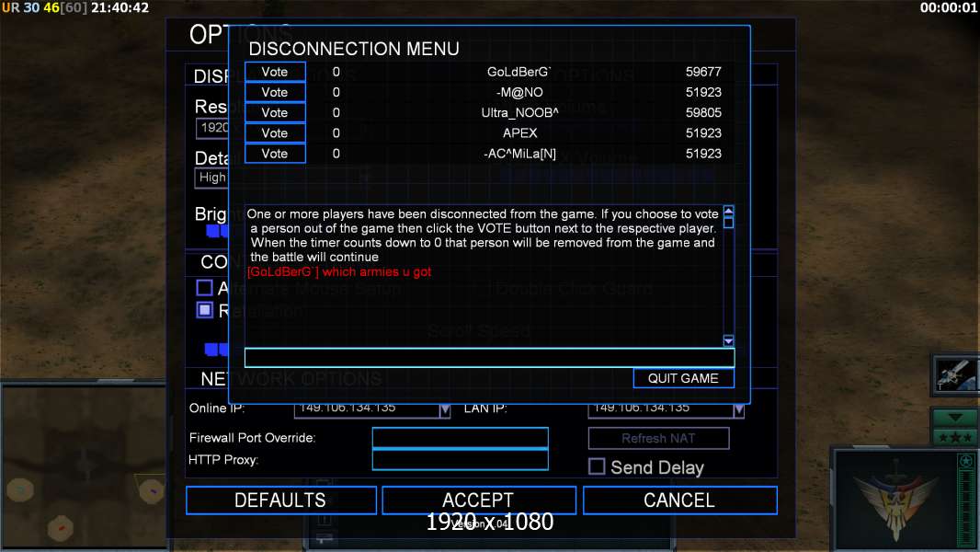Toggle the Retaliation checkbox
Image resolution: width=980 pixels, height=552 pixels.
[x=204, y=310]
